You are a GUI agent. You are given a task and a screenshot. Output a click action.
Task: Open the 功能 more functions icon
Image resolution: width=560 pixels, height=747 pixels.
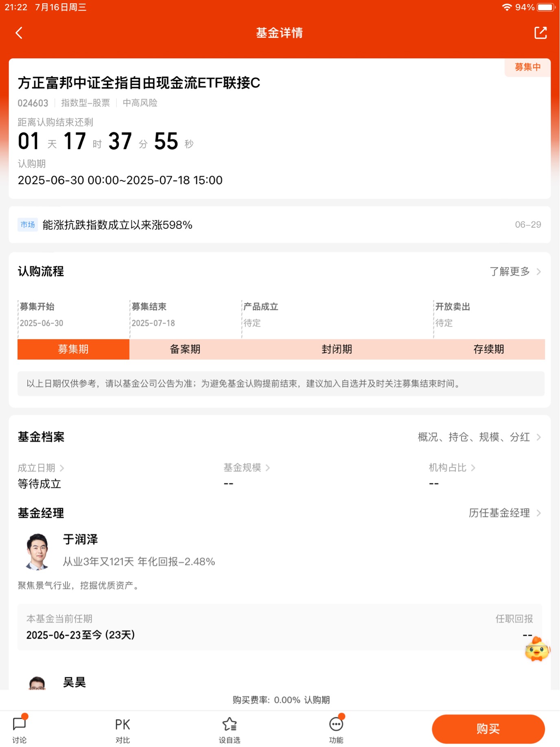coord(336,729)
